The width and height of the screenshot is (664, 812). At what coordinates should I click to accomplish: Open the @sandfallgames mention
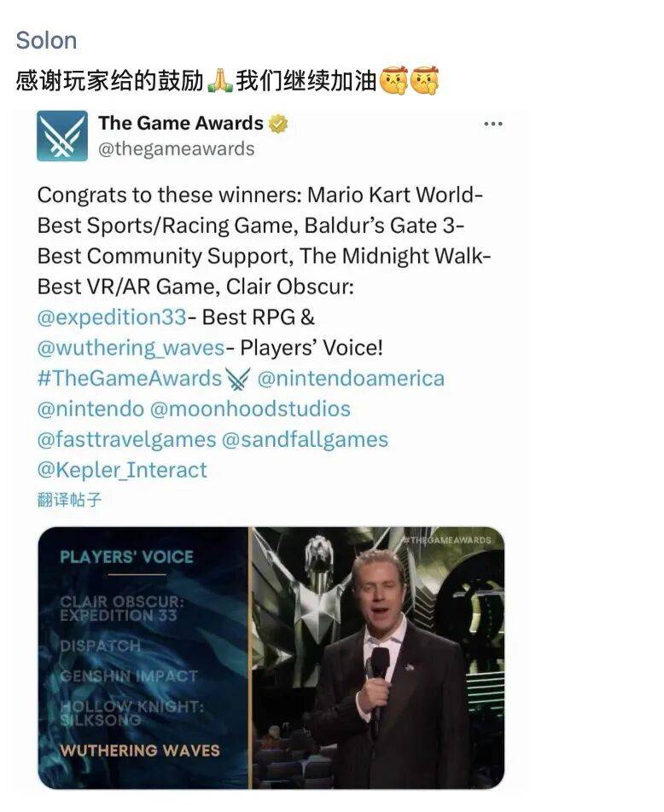point(305,439)
